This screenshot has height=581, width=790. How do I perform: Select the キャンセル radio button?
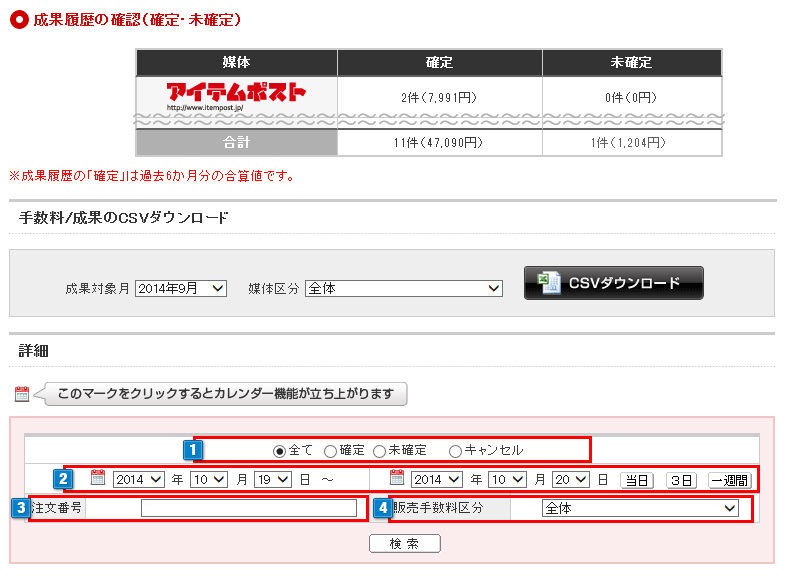pos(456,451)
